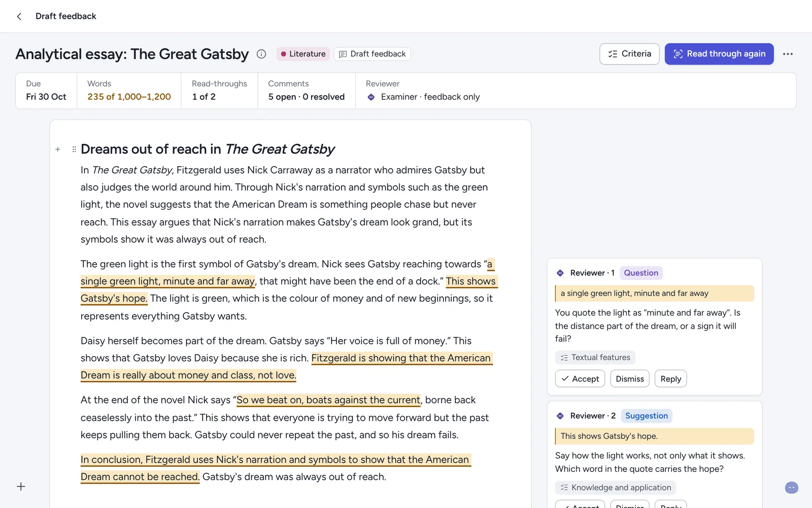Image resolution: width=812 pixels, height=508 pixels.
Task: Go back using the arrow beside Draft feedback
Action: (x=19, y=16)
